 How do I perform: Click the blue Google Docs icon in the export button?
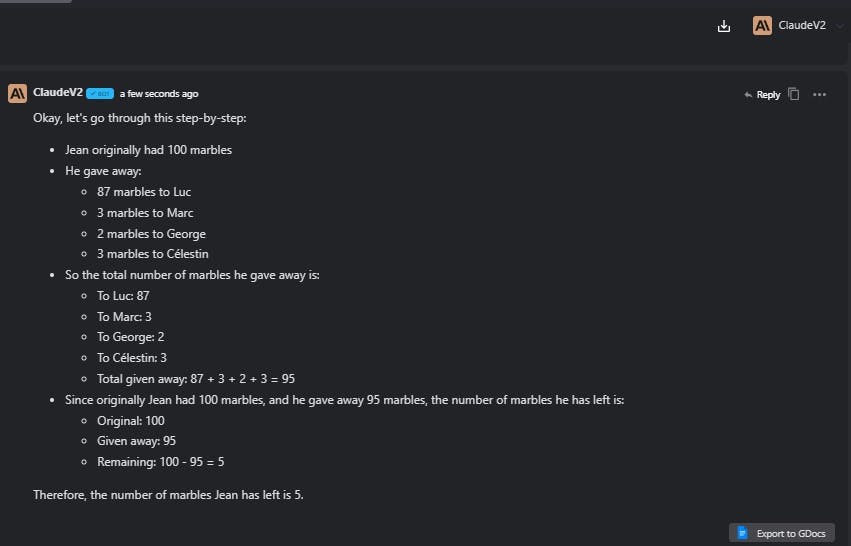point(743,533)
